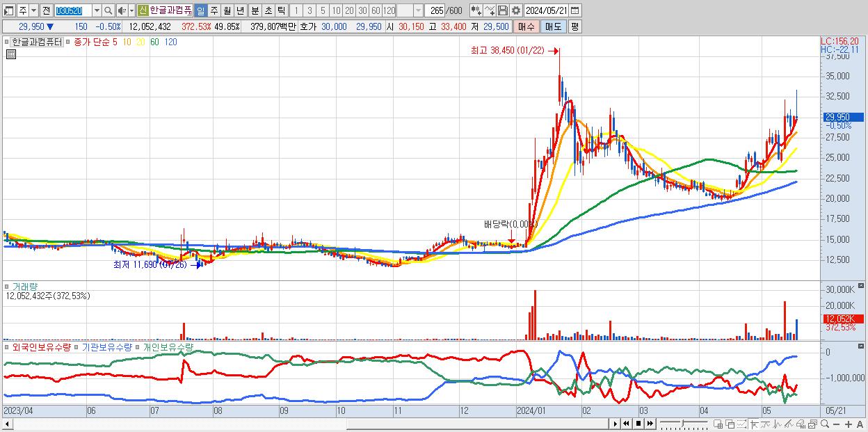
Task: Select the 초 second period button
Action: pyautogui.click(x=268, y=10)
